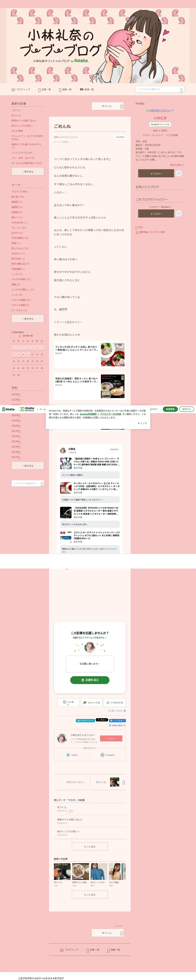
Task: Go to the next article 何つくろ。at the top
Action: click(x=108, y=106)
